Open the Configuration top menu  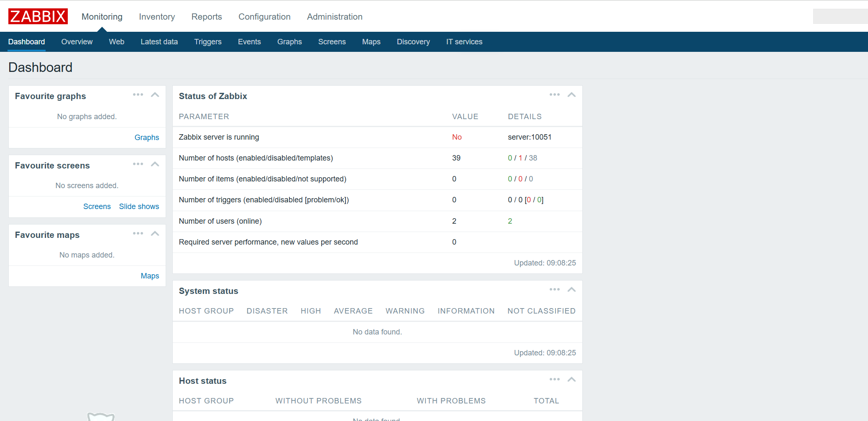tap(264, 17)
